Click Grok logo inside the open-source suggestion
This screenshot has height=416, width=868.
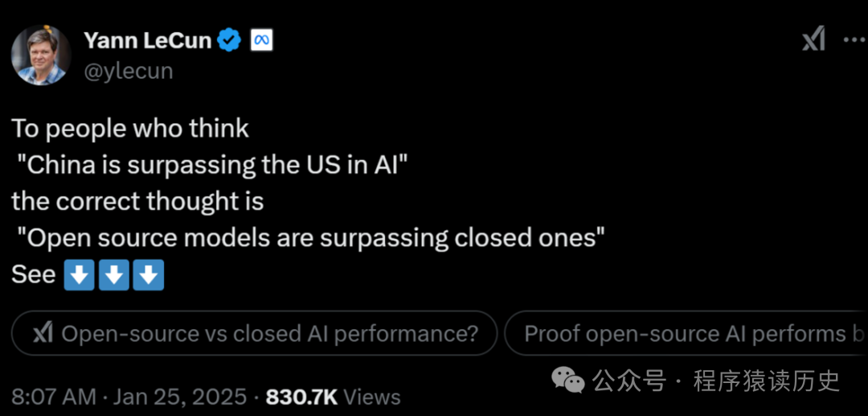[x=43, y=333]
